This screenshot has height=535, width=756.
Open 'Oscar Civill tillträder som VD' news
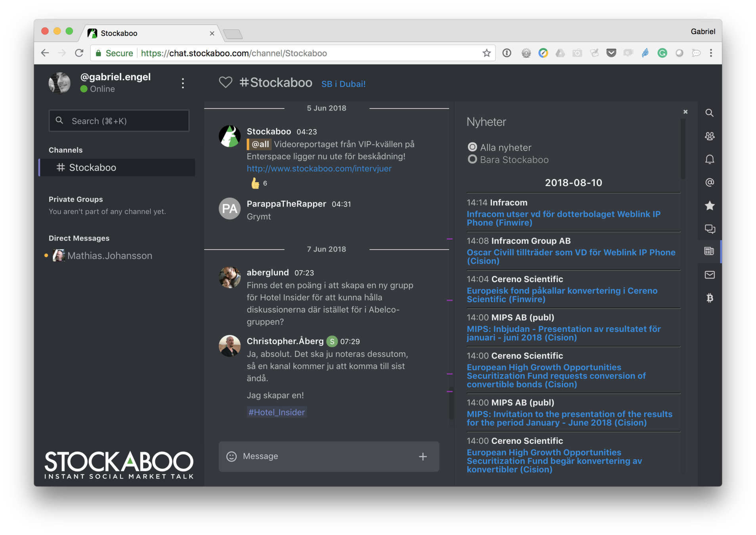point(571,257)
